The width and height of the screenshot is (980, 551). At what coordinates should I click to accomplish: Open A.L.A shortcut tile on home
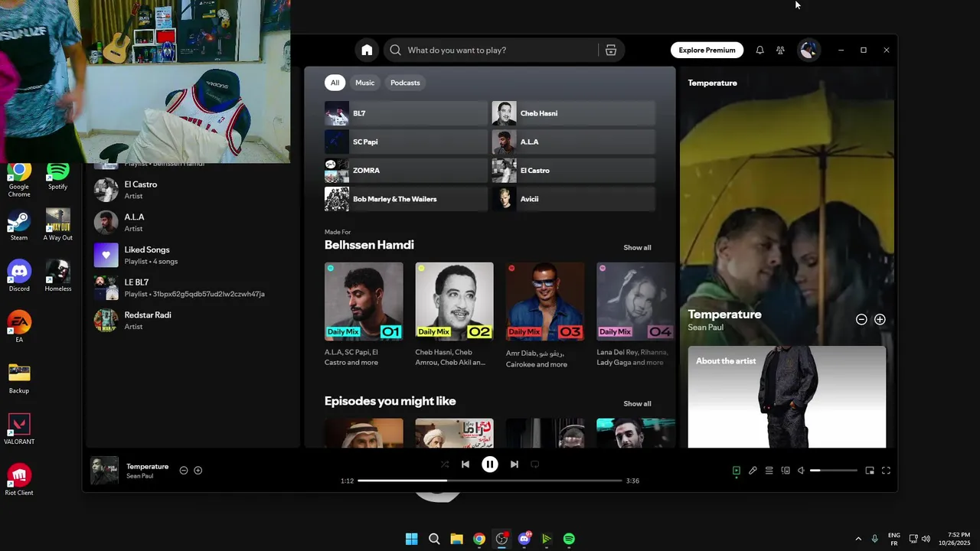pyautogui.click(x=573, y=142)
